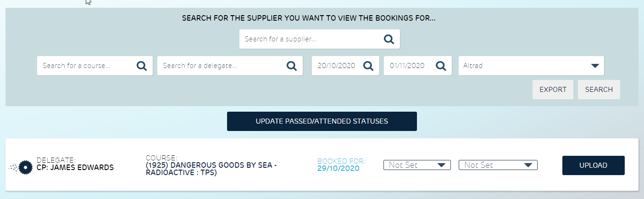The height and width of the screenshot is (199, 644).
Task: Select delegate name CP: James Edwards
Action: click(75, 167)
